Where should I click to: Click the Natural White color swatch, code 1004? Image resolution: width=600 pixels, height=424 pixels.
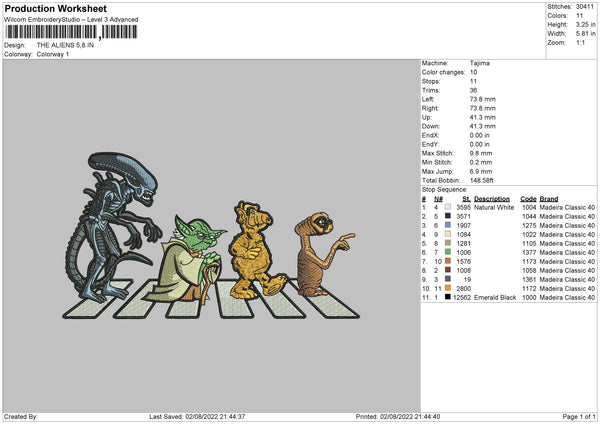448,207
